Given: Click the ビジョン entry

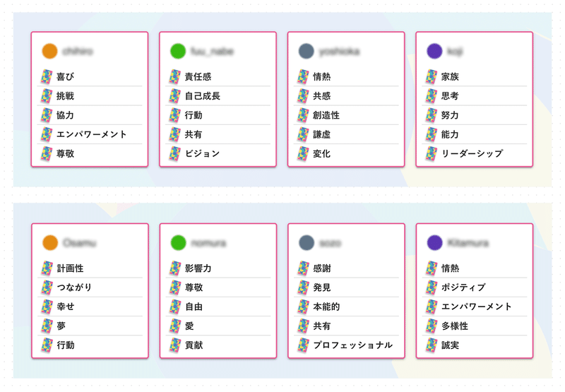Looking at the screenshot, I should [x=218, y=153].
